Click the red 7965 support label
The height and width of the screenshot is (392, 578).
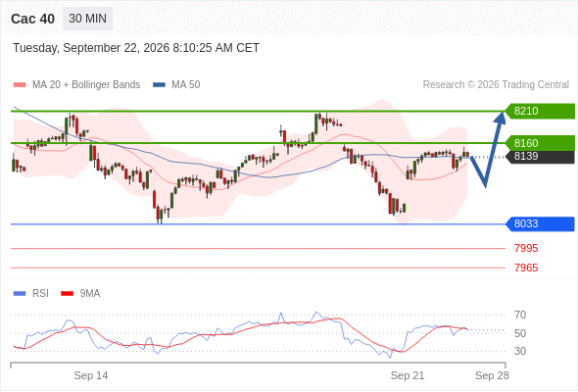[x=526, y=269]
